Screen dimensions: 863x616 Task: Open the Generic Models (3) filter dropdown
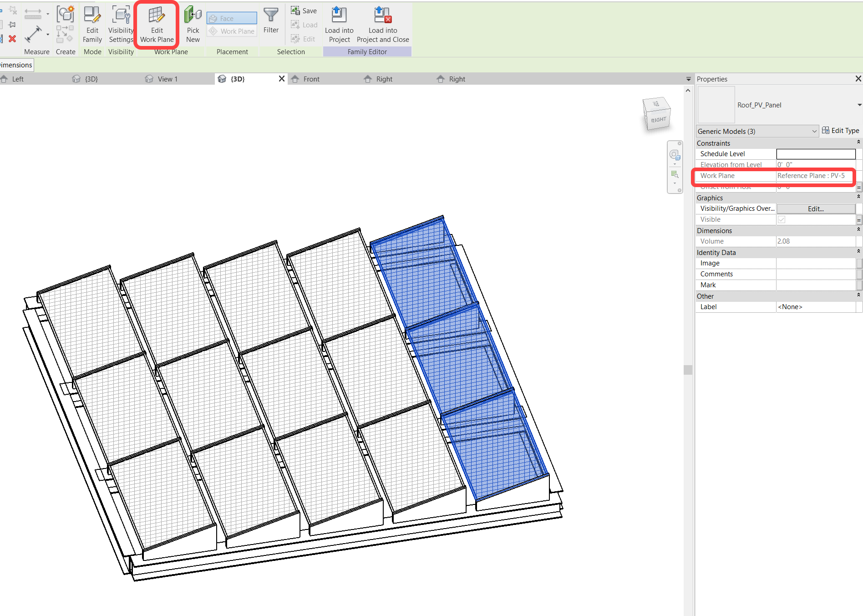(814, 131)
